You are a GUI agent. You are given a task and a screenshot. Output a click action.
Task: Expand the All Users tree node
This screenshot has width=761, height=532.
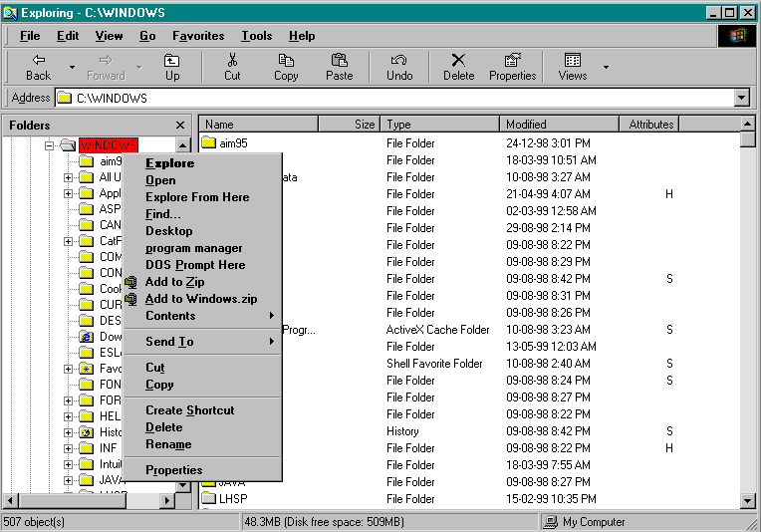69,178
